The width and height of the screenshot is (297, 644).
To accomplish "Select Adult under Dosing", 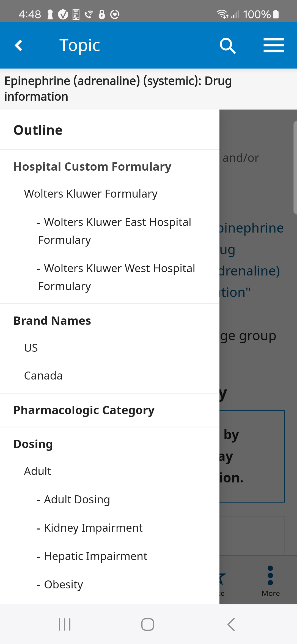I will [x=38, y=471].
